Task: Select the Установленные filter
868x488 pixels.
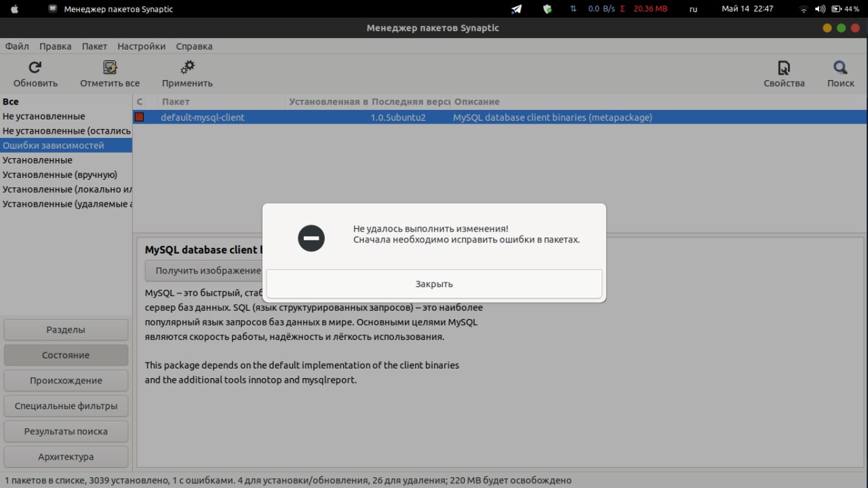Action: 66,160
